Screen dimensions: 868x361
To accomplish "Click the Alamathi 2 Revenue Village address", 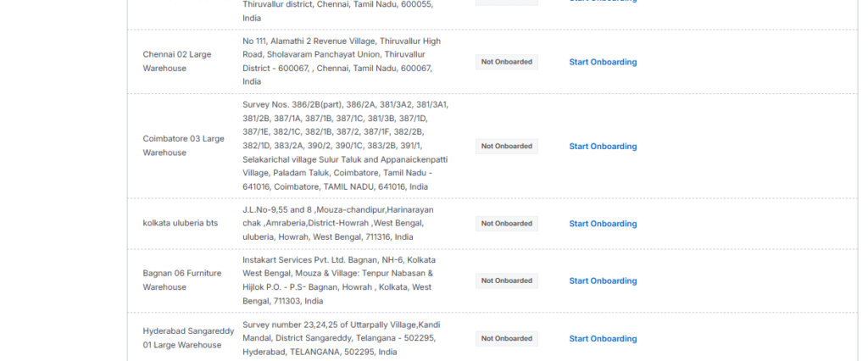I will point(342,61).
